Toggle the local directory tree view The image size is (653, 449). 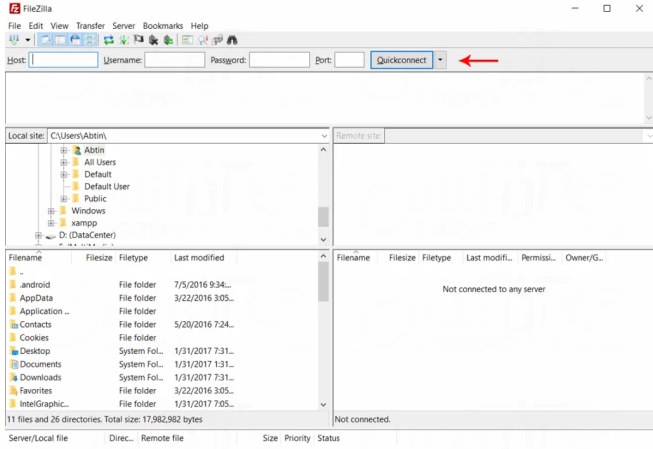click(60, 40)
